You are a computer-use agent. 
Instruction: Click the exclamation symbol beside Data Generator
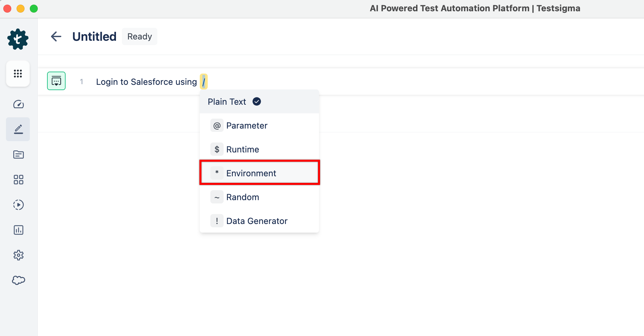(x=217, y=221)
